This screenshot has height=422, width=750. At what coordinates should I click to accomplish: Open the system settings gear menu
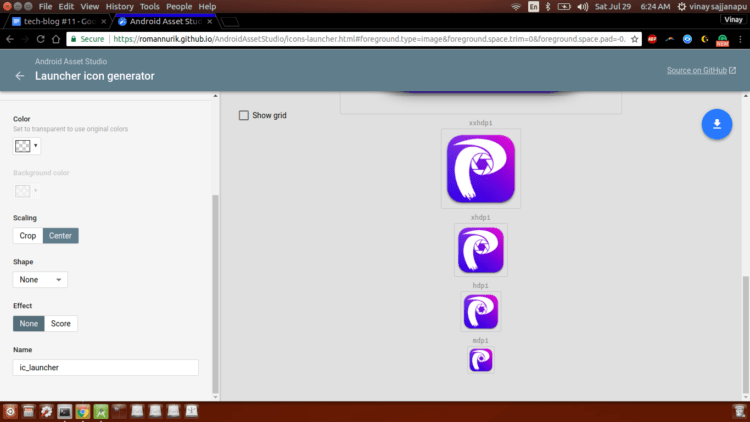click(682, 7)
